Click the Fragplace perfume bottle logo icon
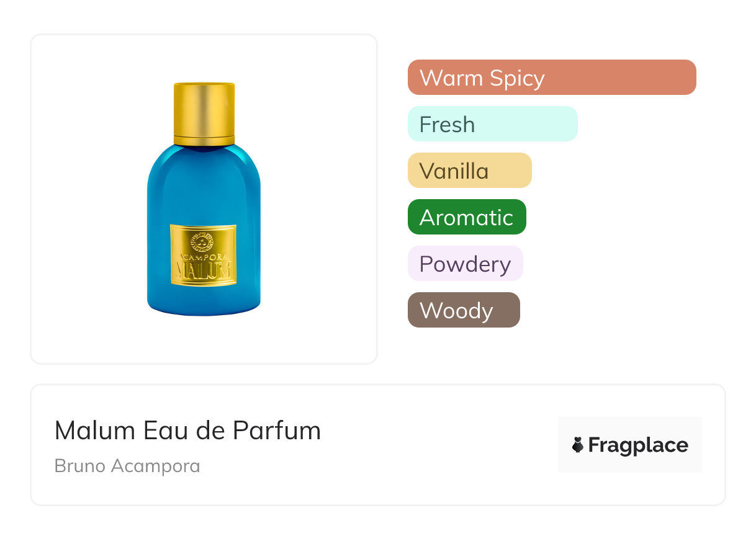The image size is (756, 536). [x=578, y=445]
